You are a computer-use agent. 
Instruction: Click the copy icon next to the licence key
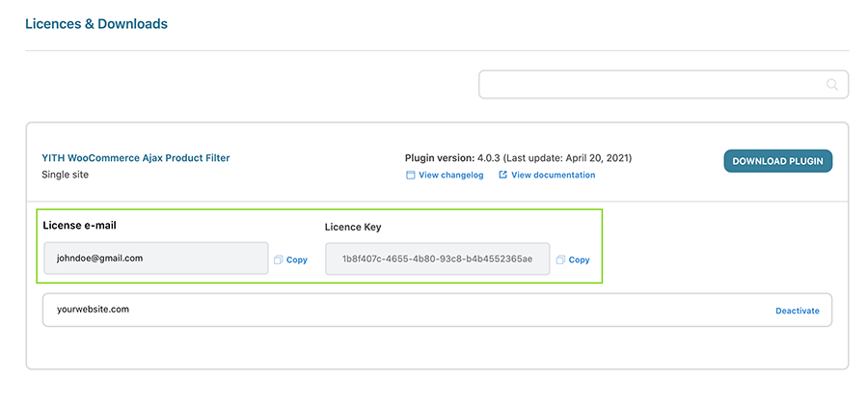pyautogui.click(x=560, y=259)
